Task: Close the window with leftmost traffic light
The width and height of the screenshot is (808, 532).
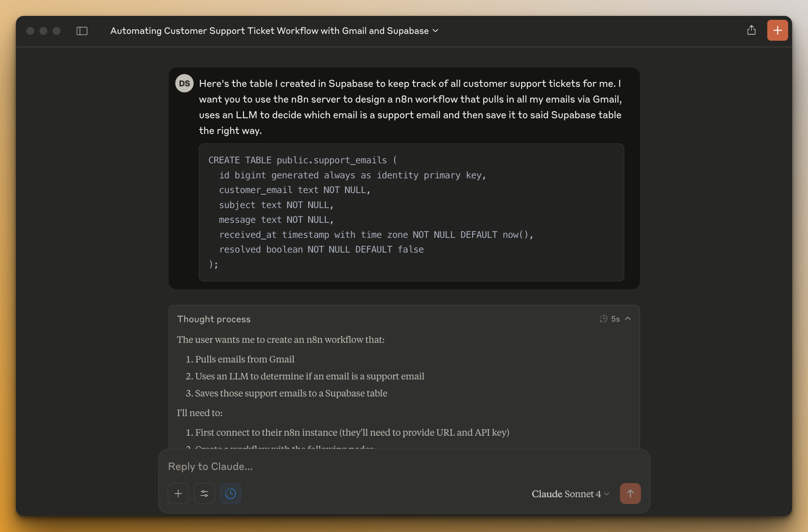Action: 30,31
